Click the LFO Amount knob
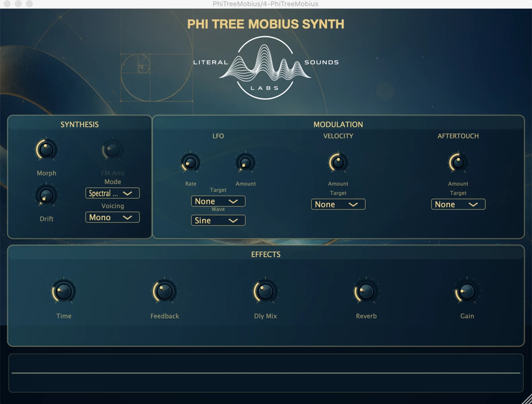 (245, 163)
